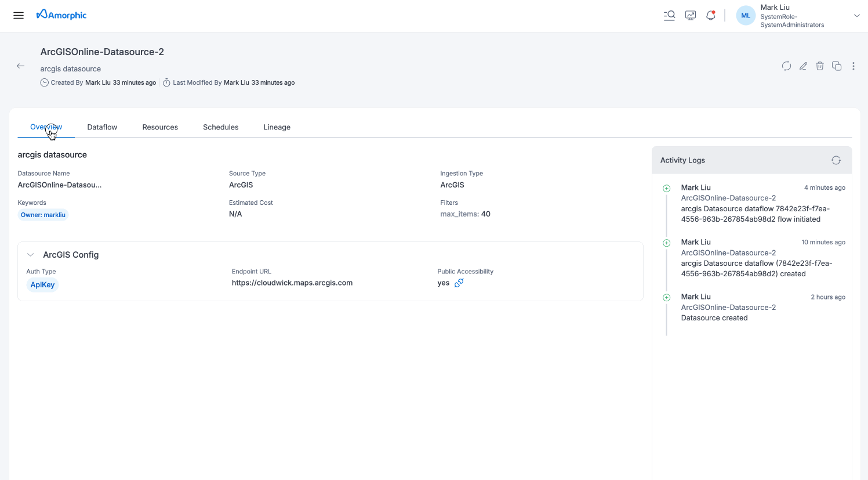Image resolution: width=868 pixels, height=480 pixels.
Task: Reload Activity Logs with the refresh icon
Action: click(x=836, y=160)
